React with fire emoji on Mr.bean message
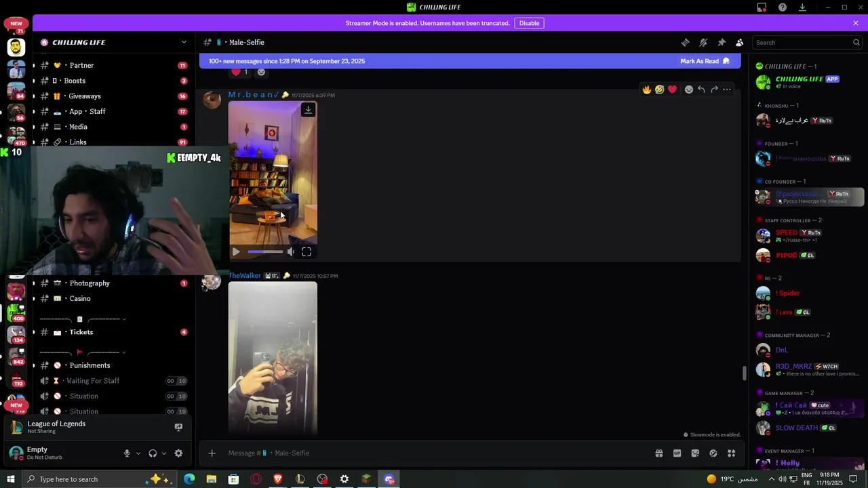Screen dimensions: 868x488 click(647, 89)
